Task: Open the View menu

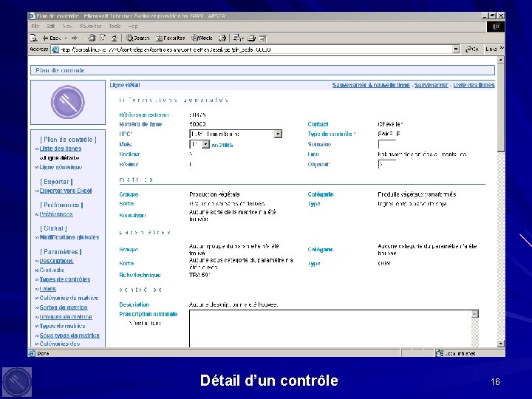Action: point(67,26)
